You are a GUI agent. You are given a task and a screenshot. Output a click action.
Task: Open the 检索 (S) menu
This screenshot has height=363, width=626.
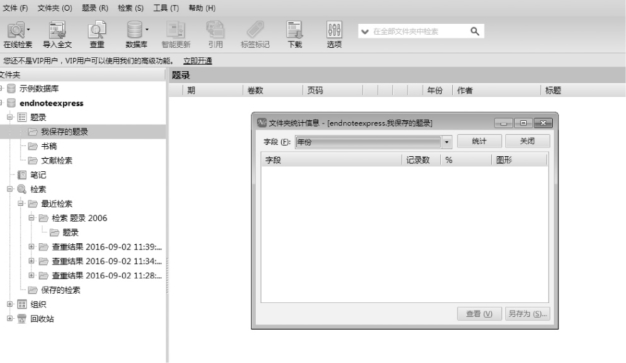coord(131,8)
